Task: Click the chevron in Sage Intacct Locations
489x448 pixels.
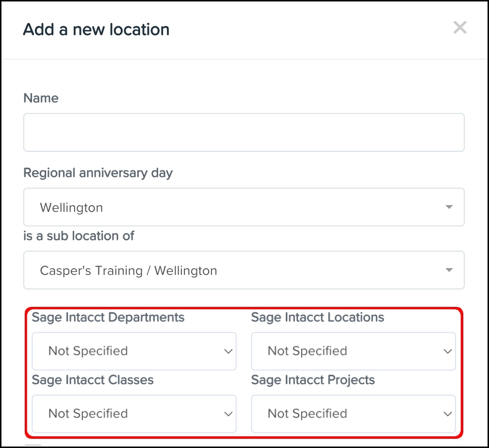Action: pyautogui.click(x=448, y=352)
